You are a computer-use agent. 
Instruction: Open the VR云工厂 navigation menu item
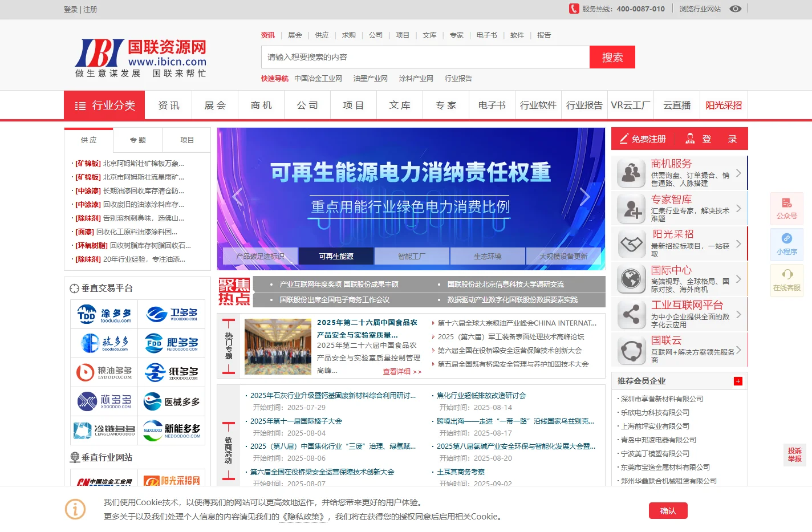631,105
